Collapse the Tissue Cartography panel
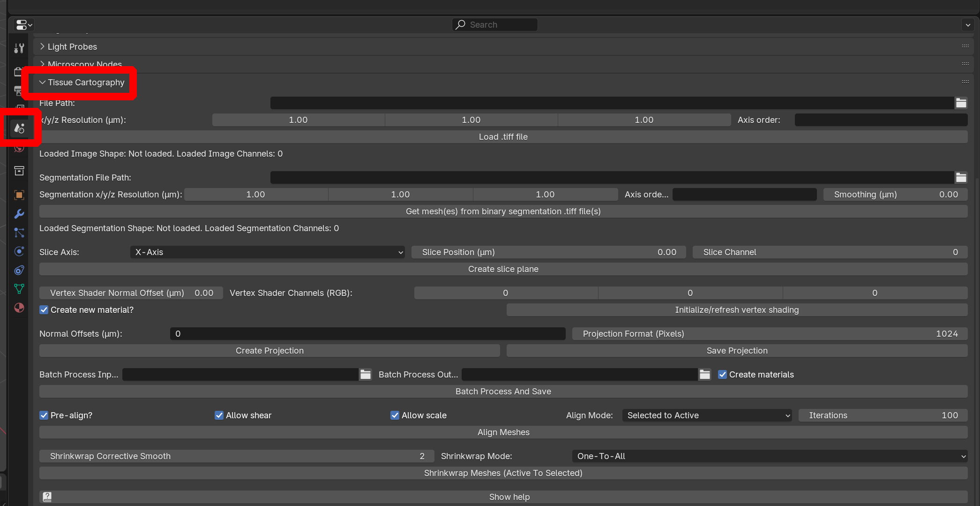980x506 pixels. [x=42, y=82]
